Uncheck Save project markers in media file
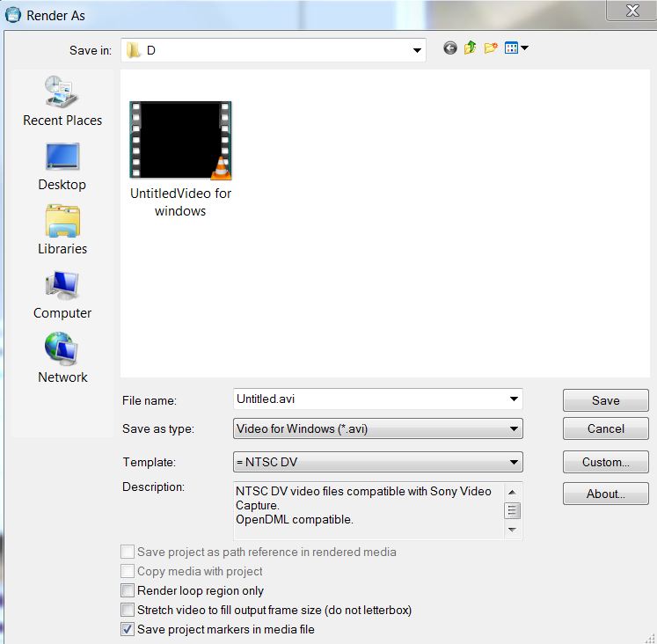 [x=128, y=629]
